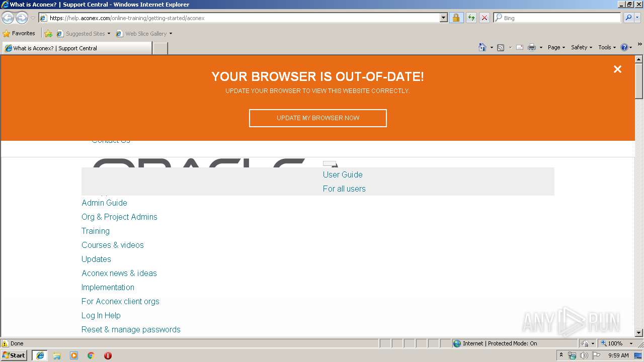Click the Refresh page icon

(471, 18)
